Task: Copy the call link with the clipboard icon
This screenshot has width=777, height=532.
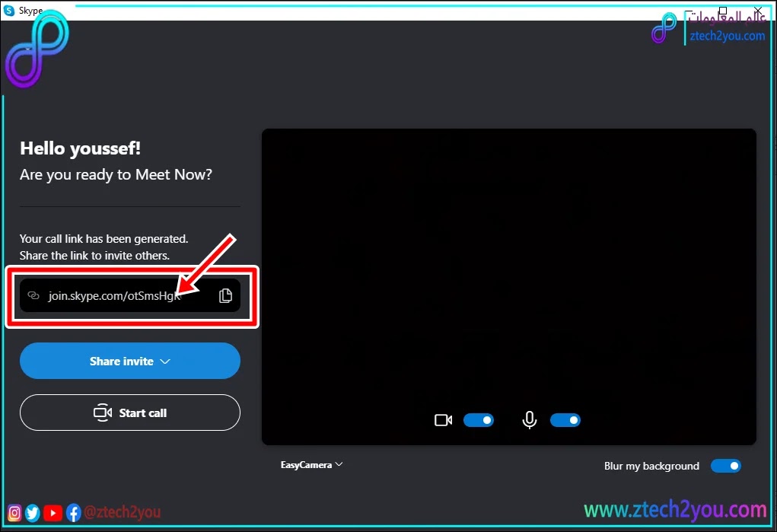Action: [225, 295]
